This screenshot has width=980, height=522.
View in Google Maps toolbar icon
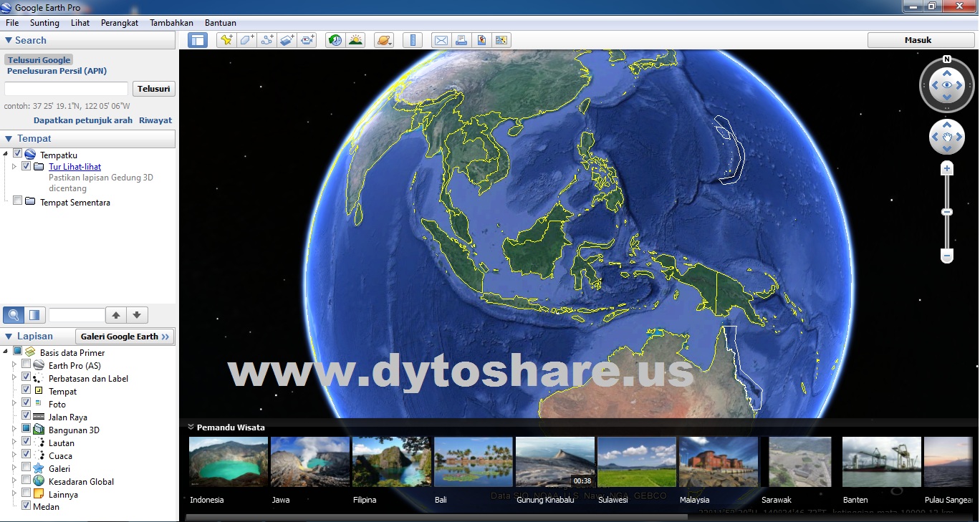(501, 40)
